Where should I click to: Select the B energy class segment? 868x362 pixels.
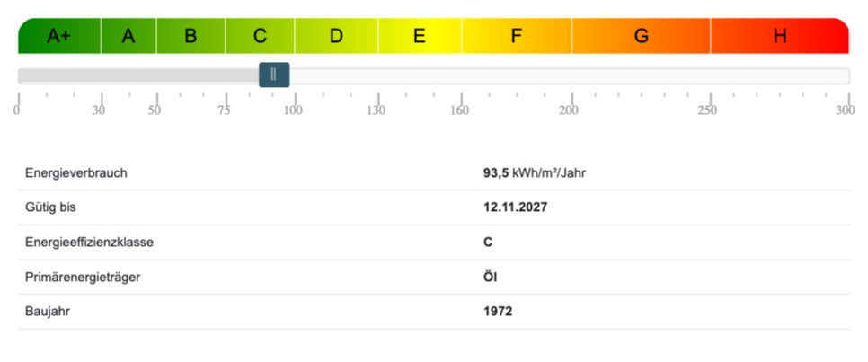pos(190,36)
